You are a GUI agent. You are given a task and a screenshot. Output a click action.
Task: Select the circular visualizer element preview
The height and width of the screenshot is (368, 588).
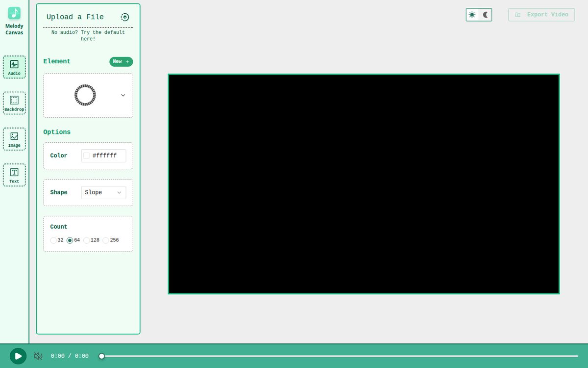(x=85, y=95)
